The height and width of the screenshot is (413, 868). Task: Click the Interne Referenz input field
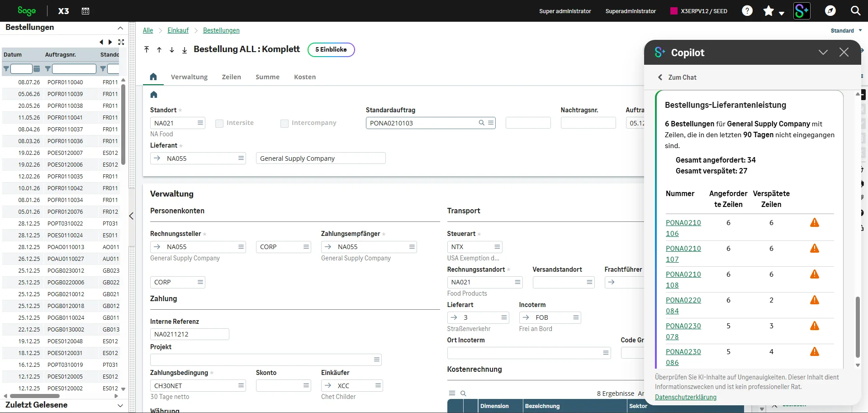(189, 334)
